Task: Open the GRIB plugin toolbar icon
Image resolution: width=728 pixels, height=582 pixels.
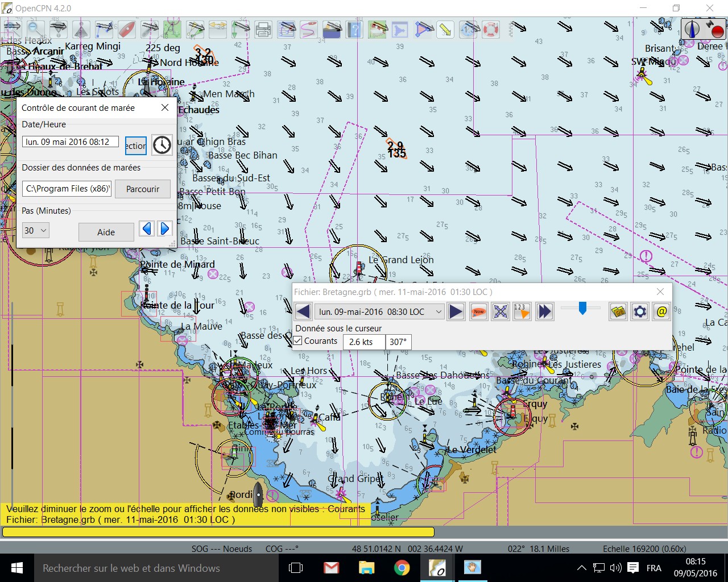Action: [x=377, y=29]
